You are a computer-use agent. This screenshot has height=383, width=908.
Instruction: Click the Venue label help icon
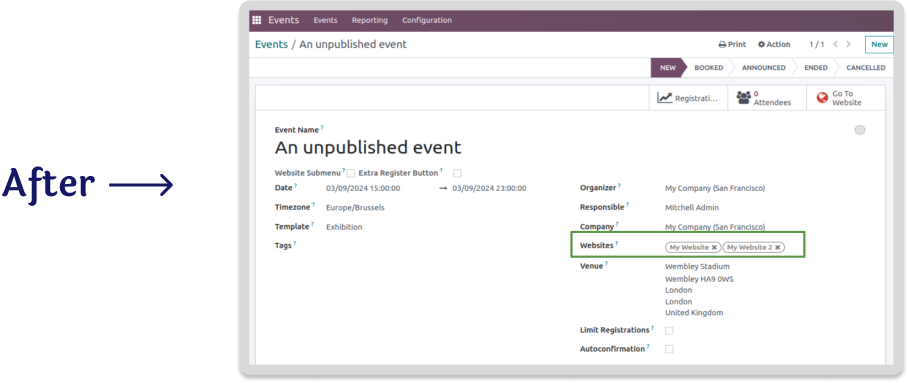coord(607,263)
